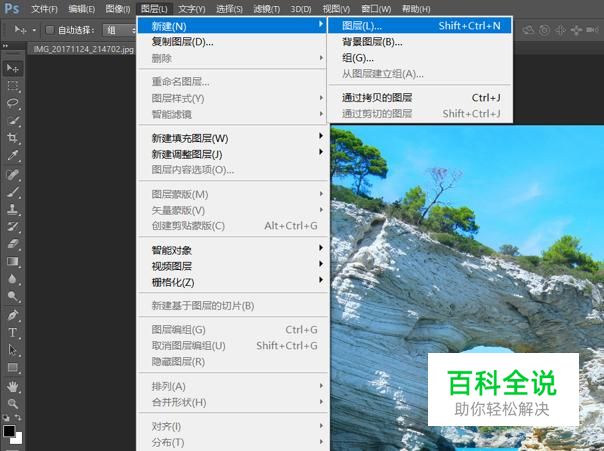Select the Brush tool
Image resolution: width=604 pixels, height=451 pixels.
[x=13, y=192]
